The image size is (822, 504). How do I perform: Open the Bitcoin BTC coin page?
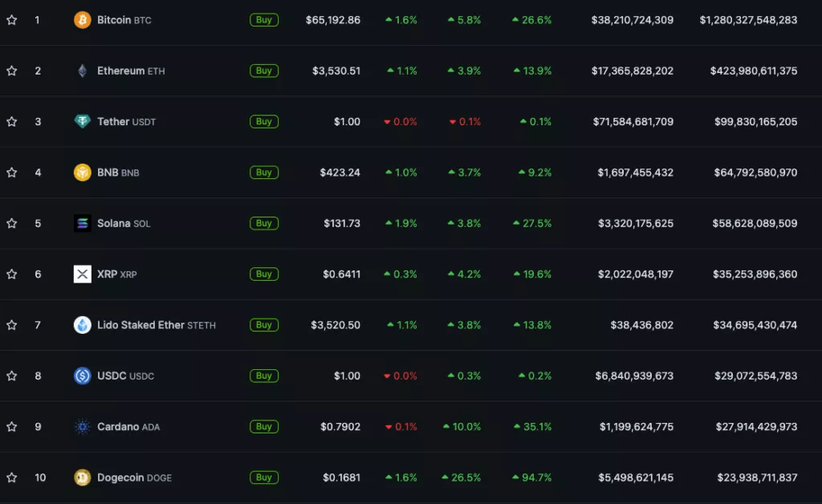pos(124,20)
